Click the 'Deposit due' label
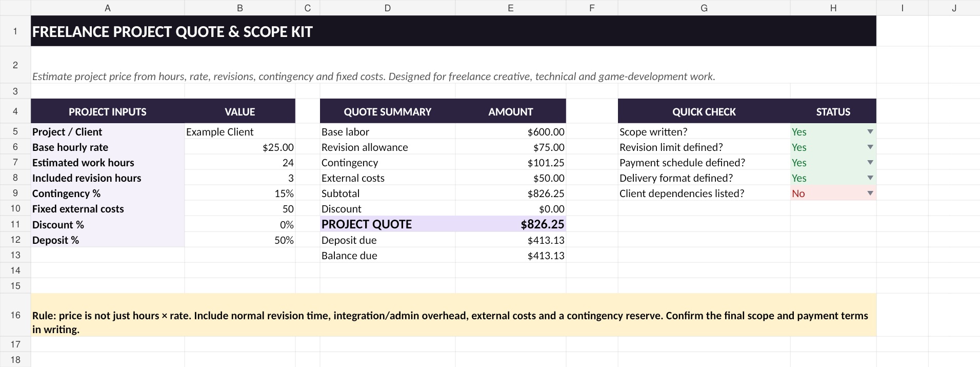 click(349, 240)
